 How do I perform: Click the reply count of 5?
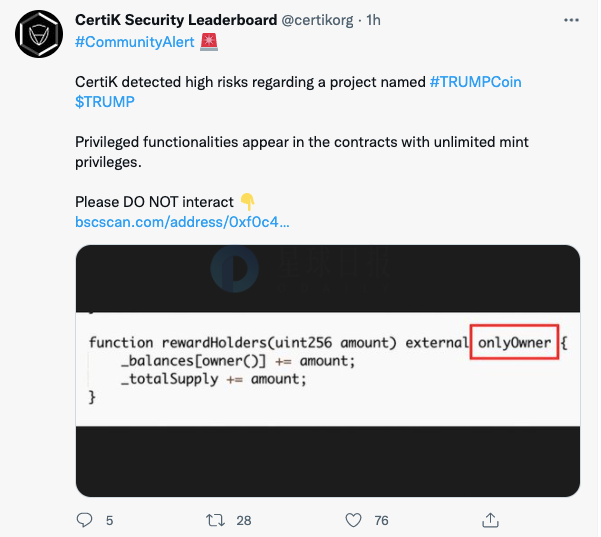point(110,521)
